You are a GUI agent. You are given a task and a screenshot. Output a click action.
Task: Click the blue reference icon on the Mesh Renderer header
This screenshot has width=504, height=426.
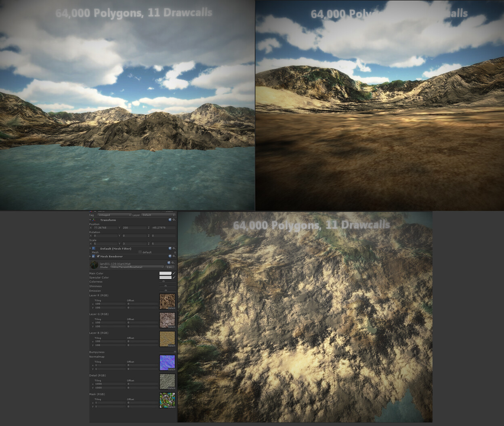coord(169,256)
